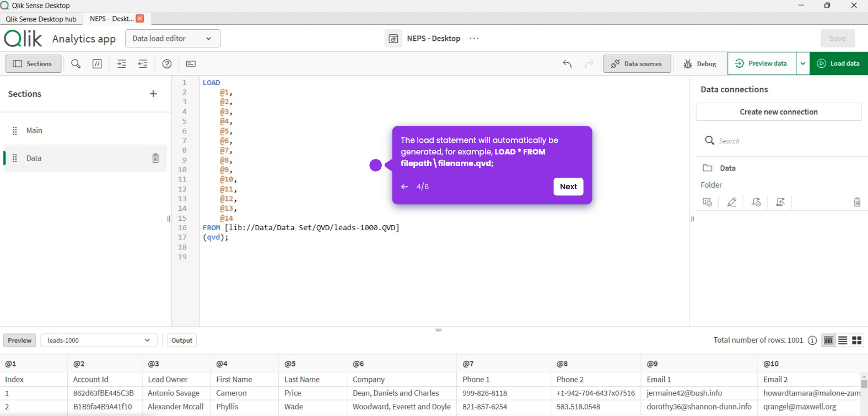Close the NEPS - Desktop tab
The image size is (868, 416).
(140, 18)
